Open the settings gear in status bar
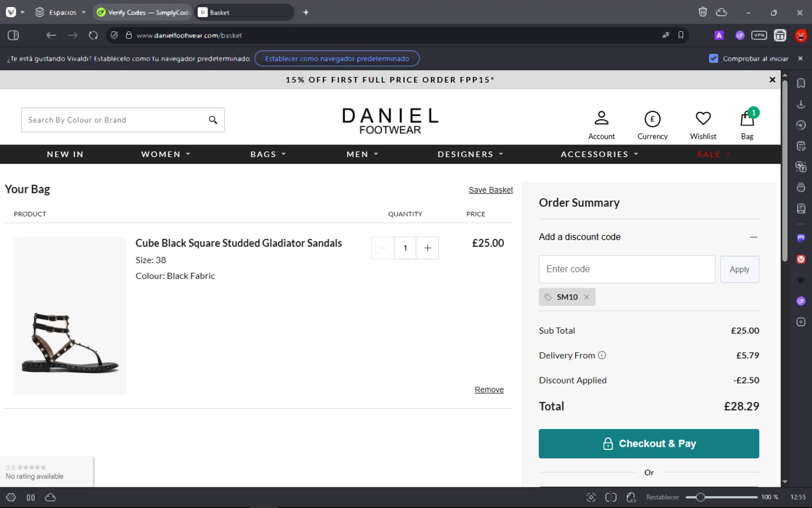 pyautogui.click(x=11, y=497)
